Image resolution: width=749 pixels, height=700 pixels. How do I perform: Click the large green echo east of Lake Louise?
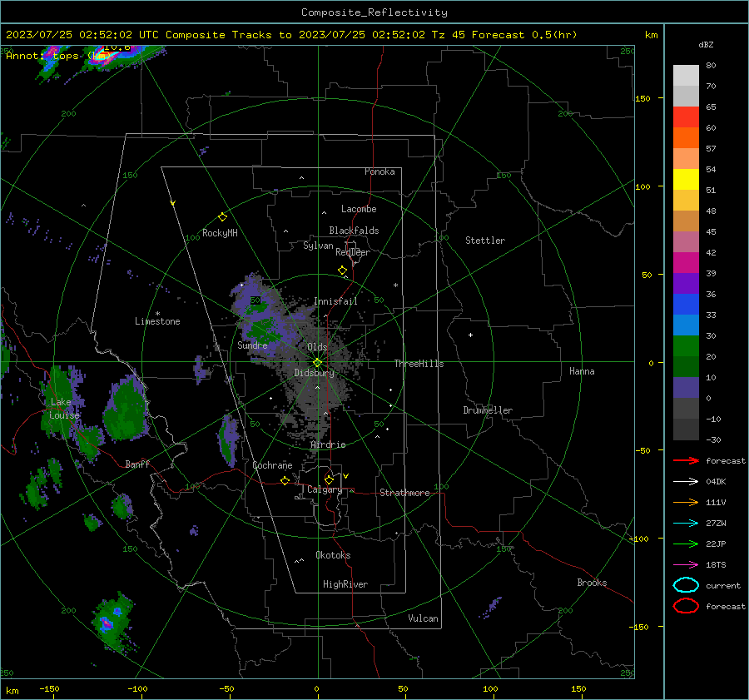tap(126, 408)
